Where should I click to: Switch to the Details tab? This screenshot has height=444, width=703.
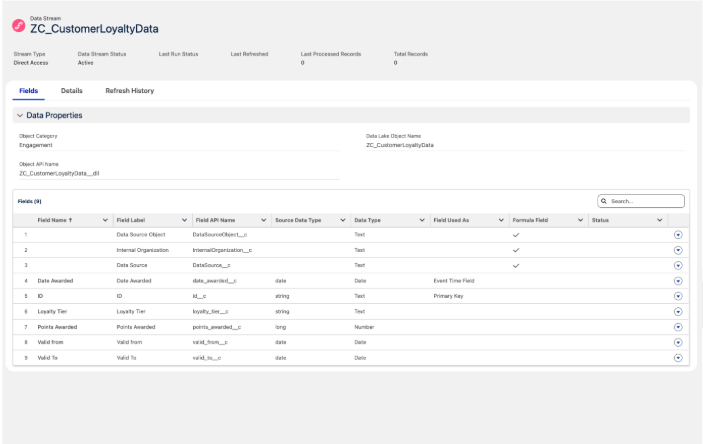72,91
